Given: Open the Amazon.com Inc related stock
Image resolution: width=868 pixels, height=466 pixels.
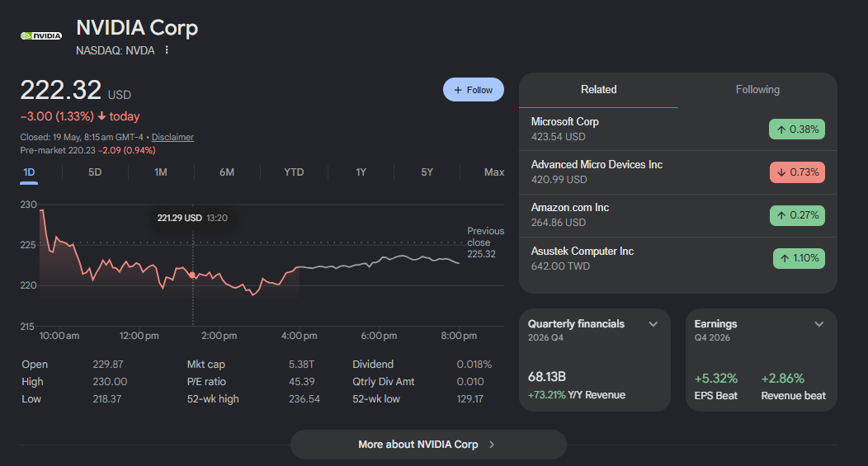Looking at the screenshot, I should pyautogui.click(x=678, y=215).
